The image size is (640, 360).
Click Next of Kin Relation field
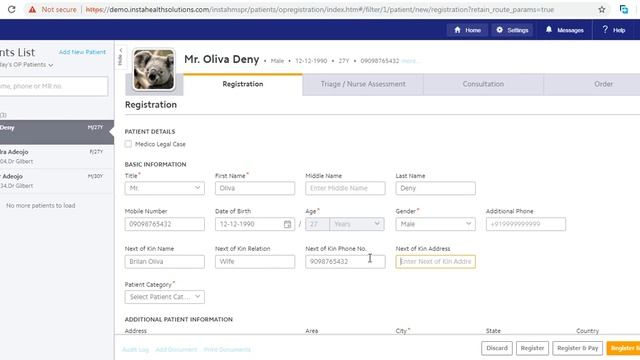[x=255, y=262]
